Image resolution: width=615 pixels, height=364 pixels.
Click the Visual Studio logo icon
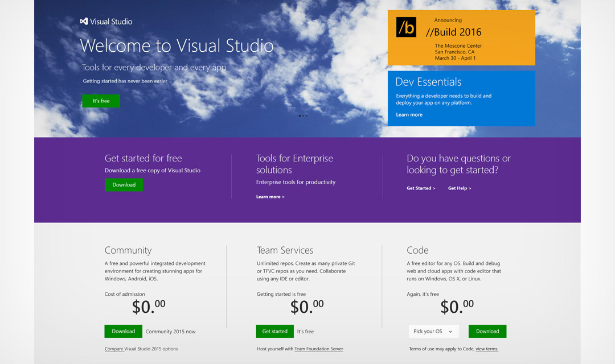(84, 22)
